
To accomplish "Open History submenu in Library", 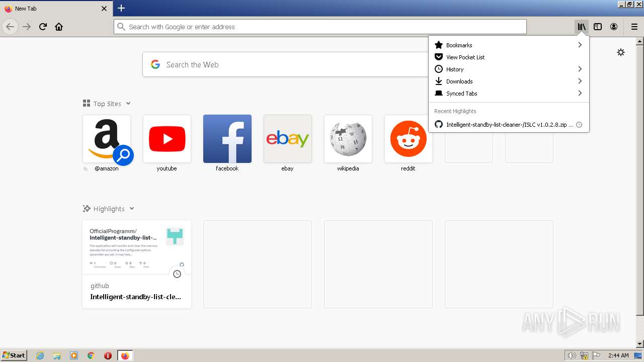I will coord(509,69).
